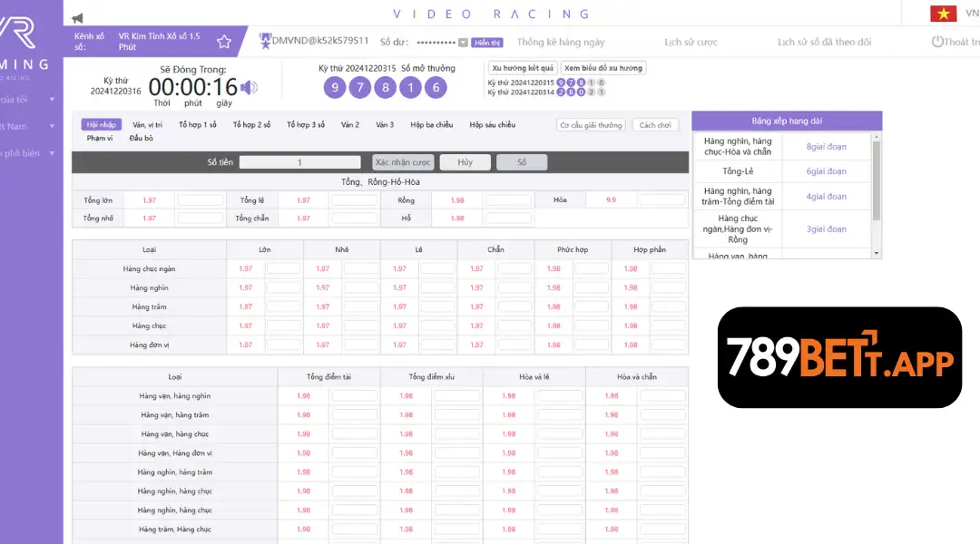Open Thống kê hàng ngày

click(x=561, y=42)
